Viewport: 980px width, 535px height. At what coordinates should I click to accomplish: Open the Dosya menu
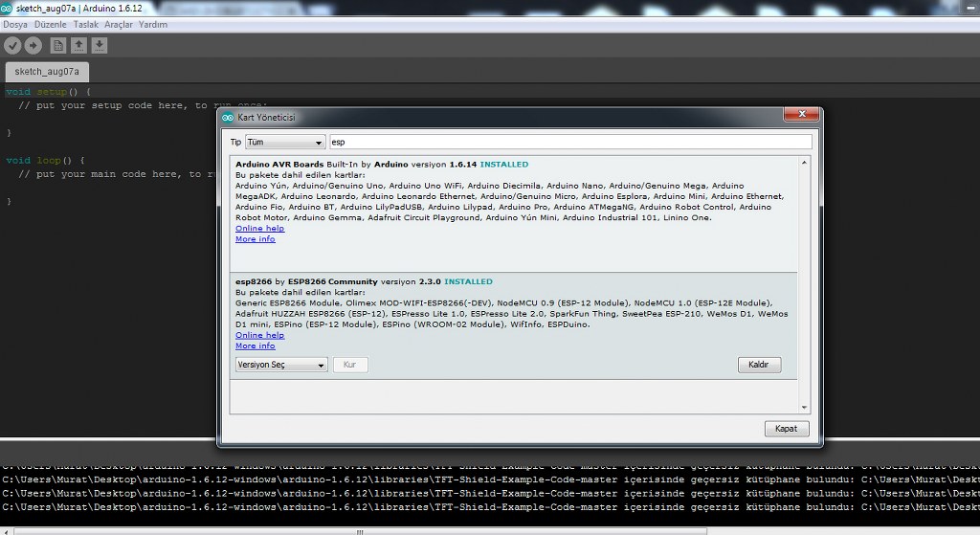[15, 24]
